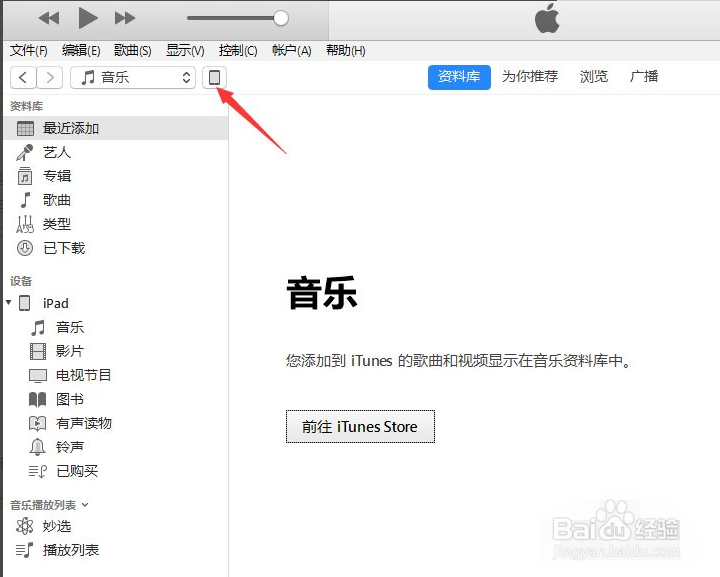Open the 帮助(H) menu

tap(345, 50)
